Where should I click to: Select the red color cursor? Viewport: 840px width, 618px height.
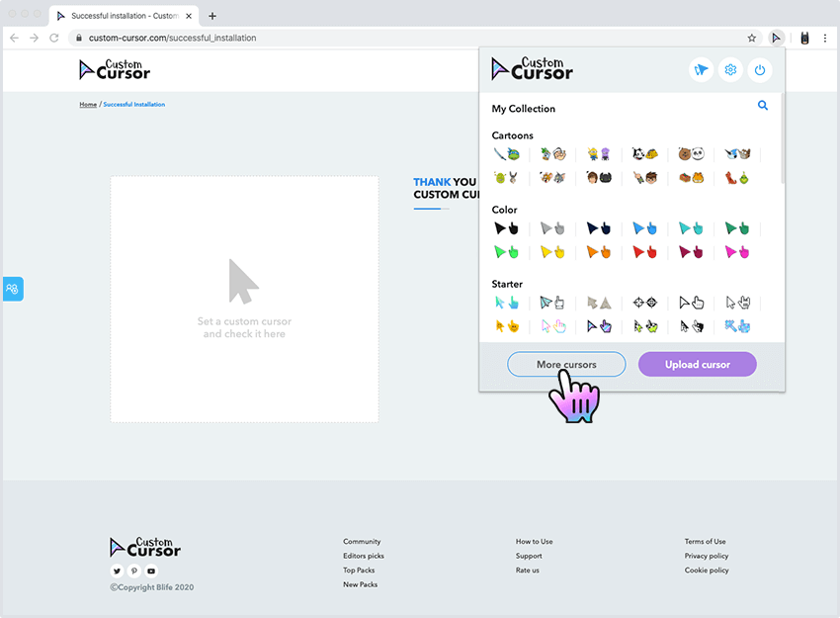(x=645, y=252)
